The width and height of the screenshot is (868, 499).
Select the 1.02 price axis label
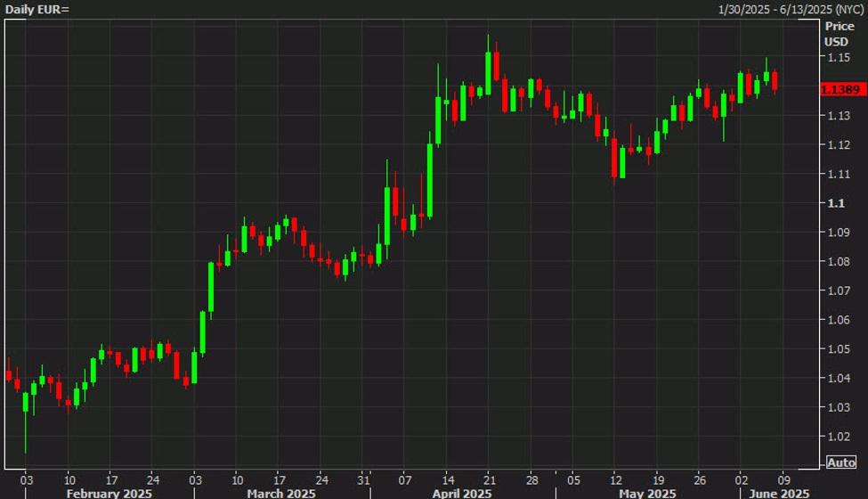[836, 437]
